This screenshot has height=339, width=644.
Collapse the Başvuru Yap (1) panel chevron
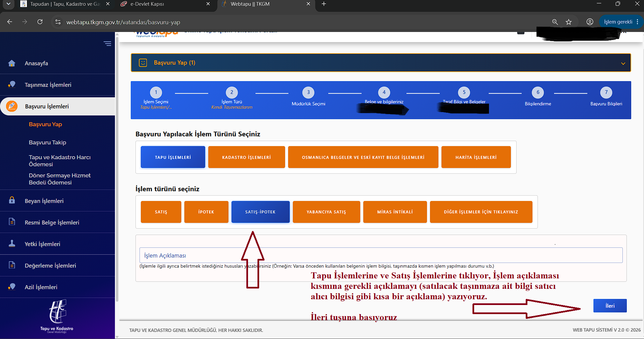623,63
